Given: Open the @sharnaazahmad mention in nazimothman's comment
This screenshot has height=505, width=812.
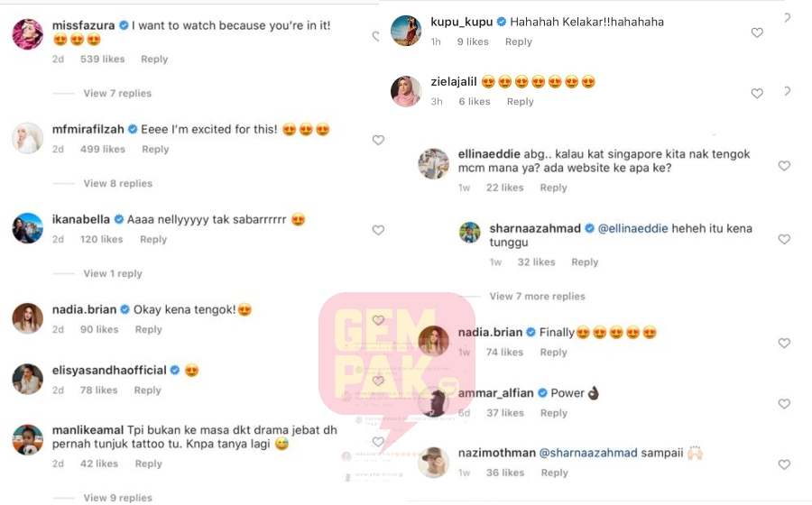Looking at the screenshot, I should [x=588, y=453].
